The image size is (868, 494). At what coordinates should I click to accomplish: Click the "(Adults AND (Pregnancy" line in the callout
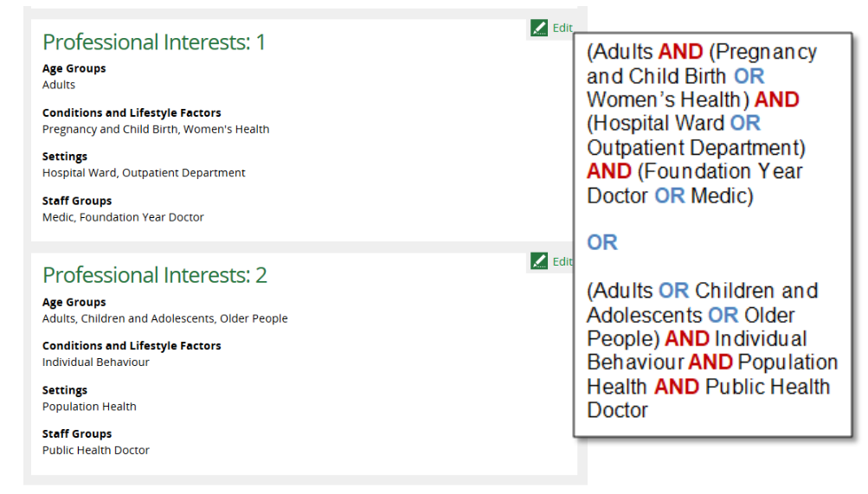point(701,52)
